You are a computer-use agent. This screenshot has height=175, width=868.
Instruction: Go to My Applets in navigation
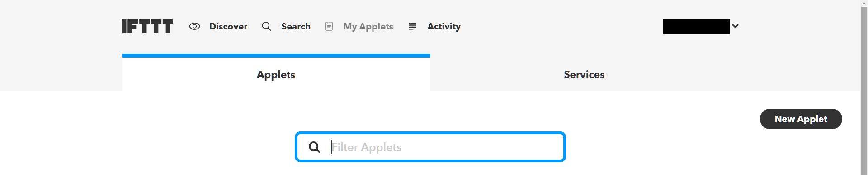click(x=368, y=26)
